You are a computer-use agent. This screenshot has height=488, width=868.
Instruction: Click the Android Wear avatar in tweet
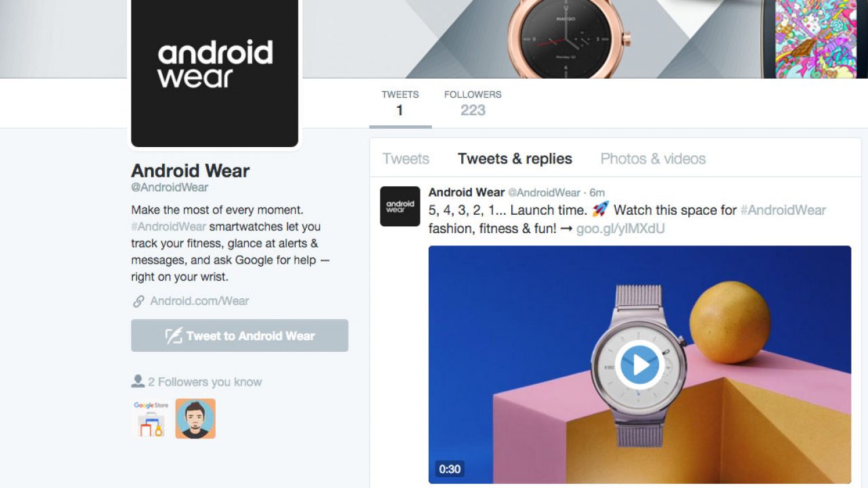click(400, 206)
